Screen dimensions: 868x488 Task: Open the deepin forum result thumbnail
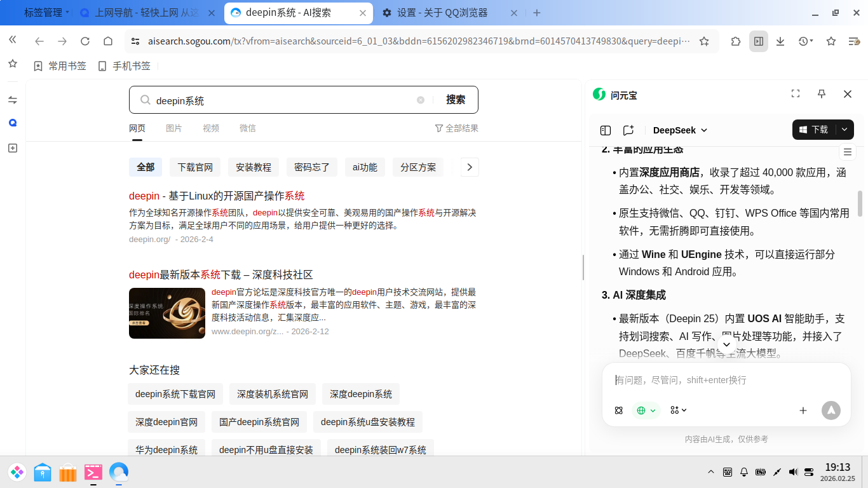click(x=167, y=313)
